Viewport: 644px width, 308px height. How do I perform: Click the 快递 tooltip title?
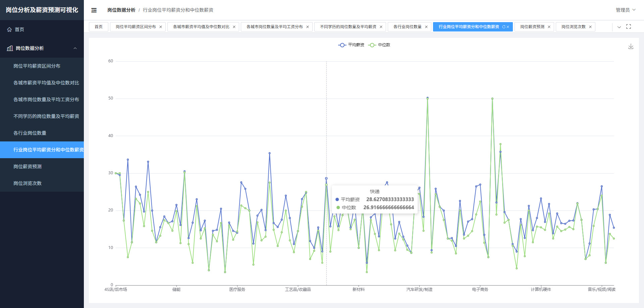[x=375, y=192]
